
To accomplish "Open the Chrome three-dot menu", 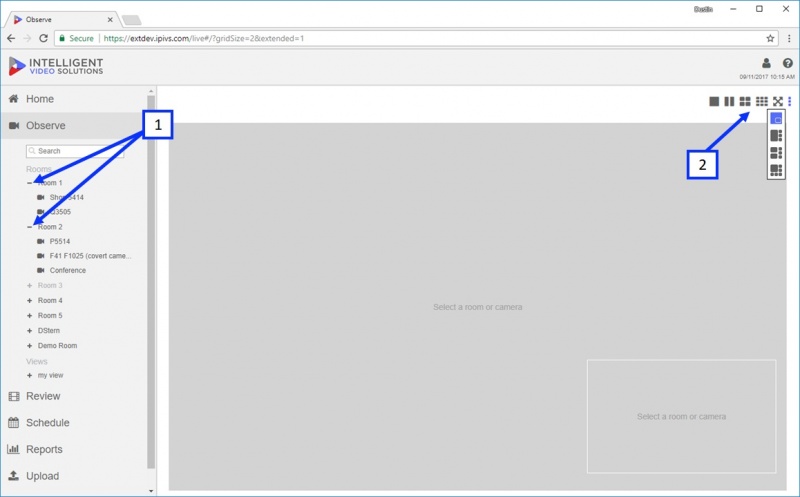I will click(x=789, y=38).
